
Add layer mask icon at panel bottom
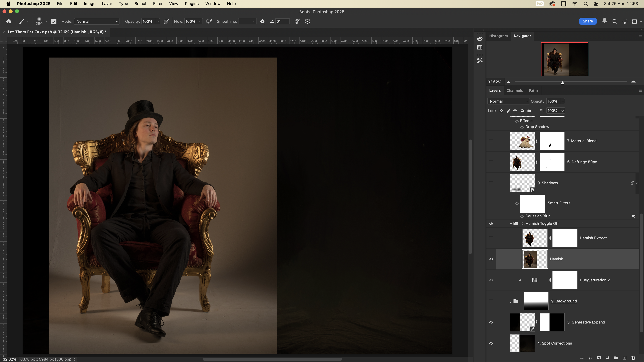pyautogui.click(x=599, y=358)
